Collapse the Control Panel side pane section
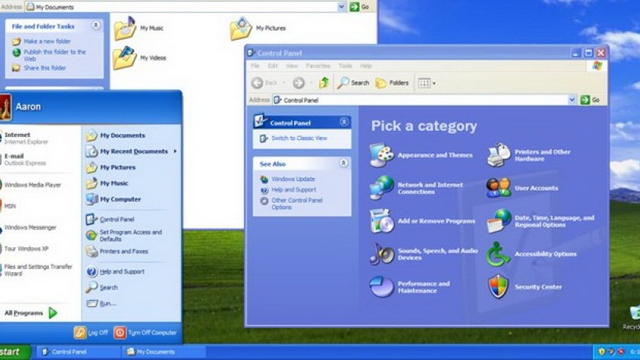 pyautogui.click(x=344, y=122)
